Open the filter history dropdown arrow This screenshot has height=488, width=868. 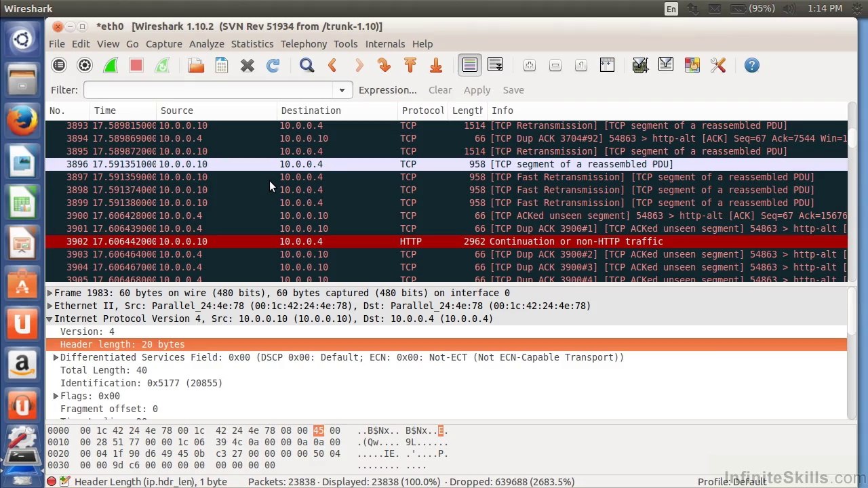(342, 90)
